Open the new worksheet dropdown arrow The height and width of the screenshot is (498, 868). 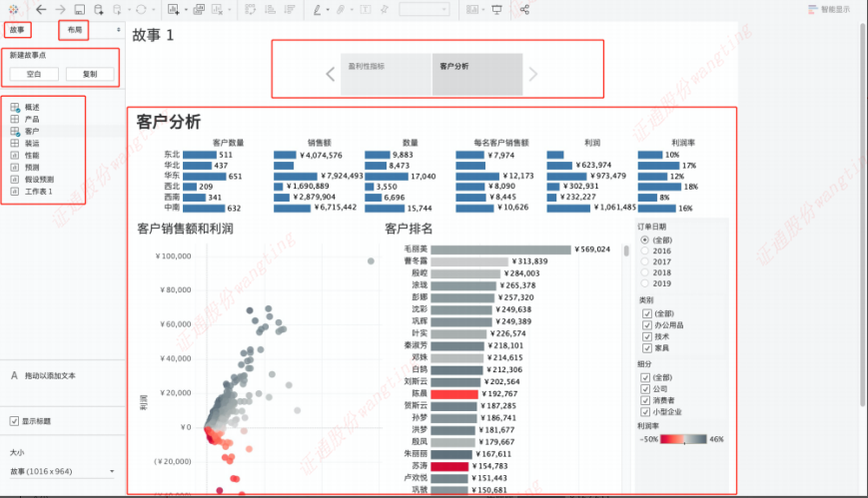pos(186,10)
